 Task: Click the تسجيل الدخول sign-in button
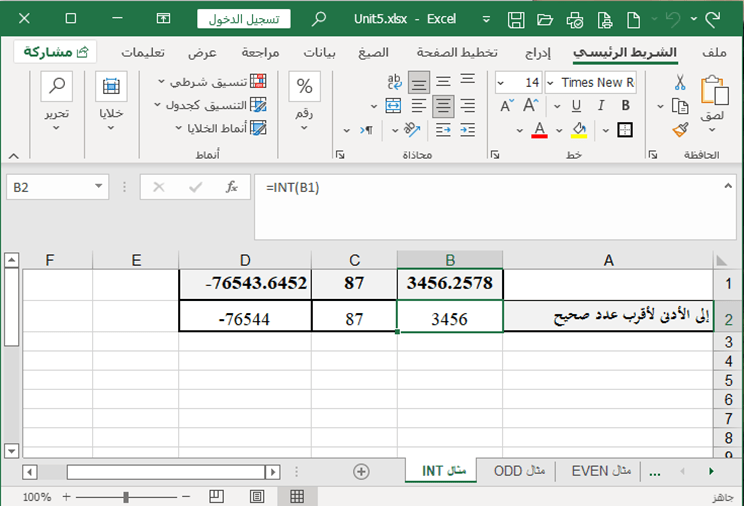pos(245,18)
